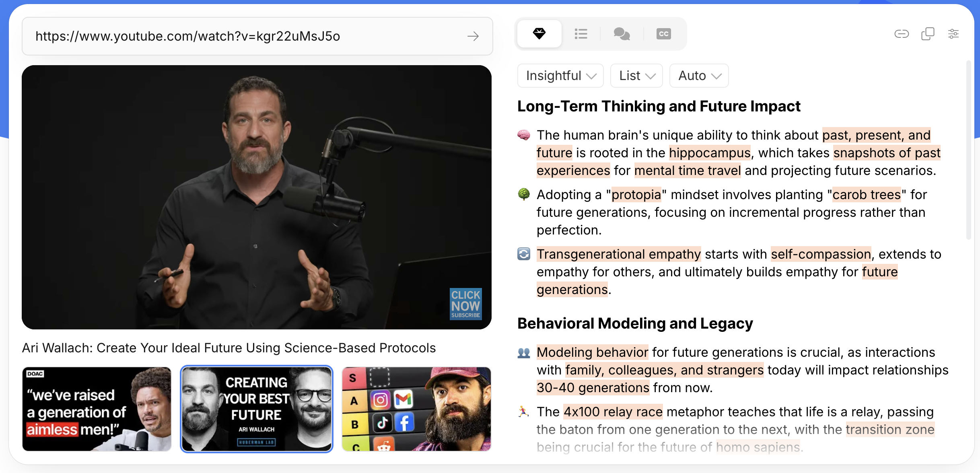Expand the Insightful dropdown

(x=560, y=76)
